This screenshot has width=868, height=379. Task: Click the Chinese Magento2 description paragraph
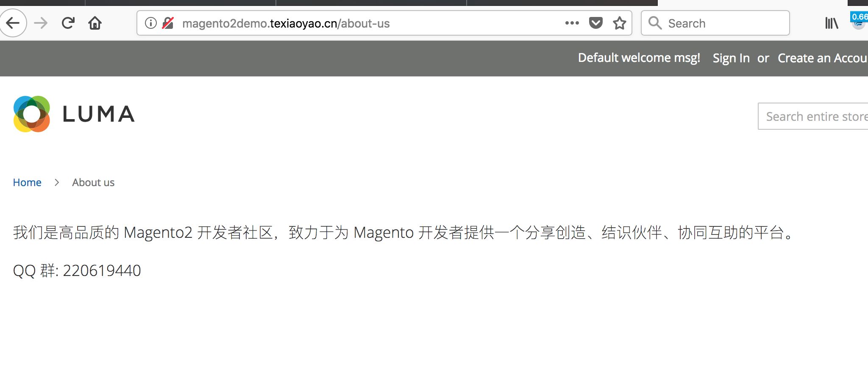tap(403, 232)
